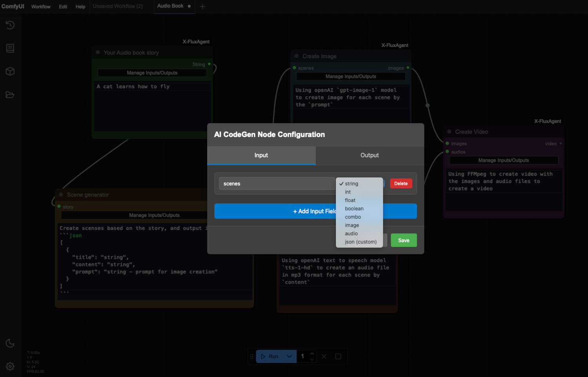Run the workflow
Image resolution: width=588 pixels, height=377 pixels.
tap(269, 356)
